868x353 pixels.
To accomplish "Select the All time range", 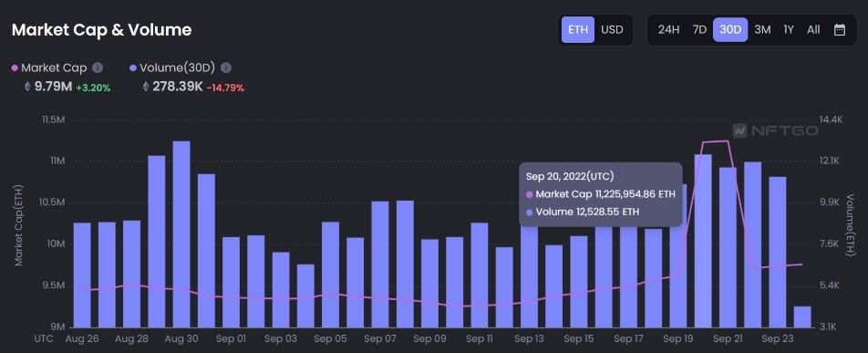I will click(x=813, y=30).
